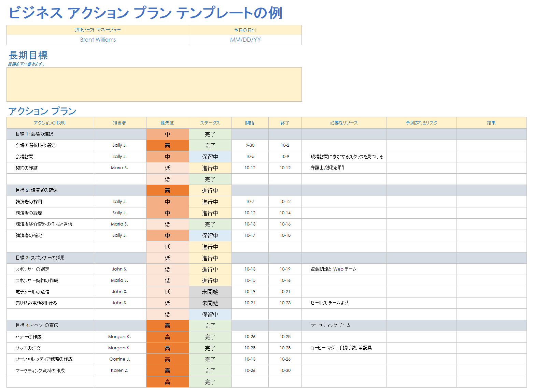Click the 優先度 column header

coord(168,123)
